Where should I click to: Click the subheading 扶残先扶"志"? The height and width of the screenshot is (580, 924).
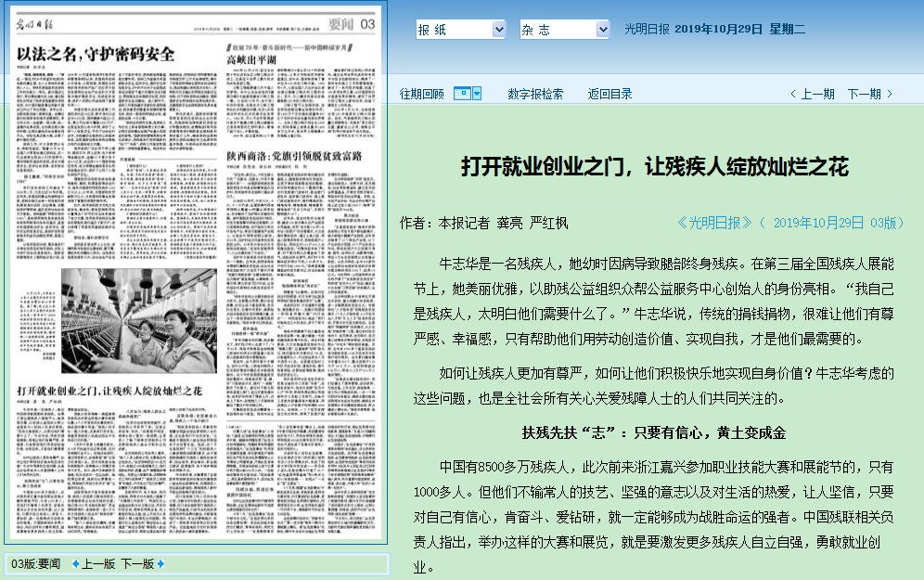click(653, 433)
